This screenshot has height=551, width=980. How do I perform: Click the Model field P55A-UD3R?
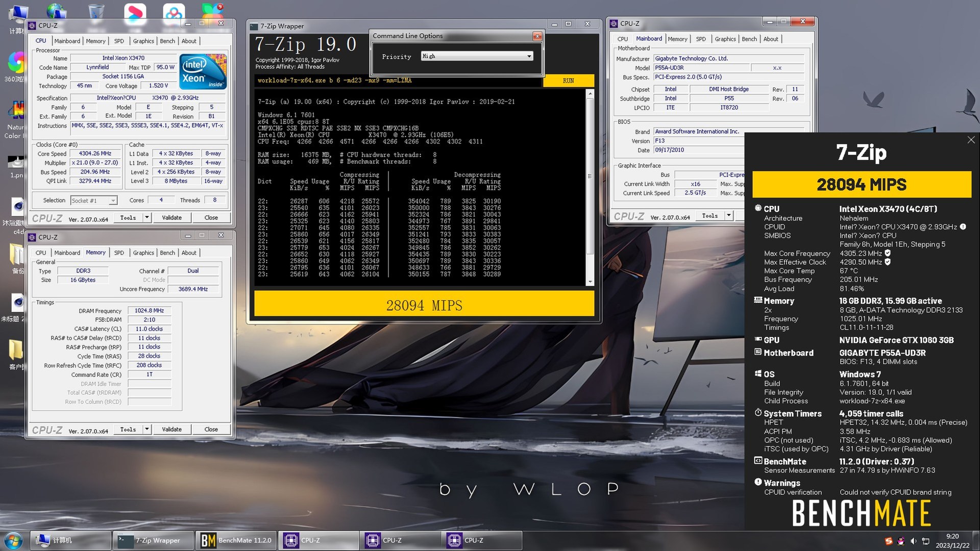coord(702,68)
